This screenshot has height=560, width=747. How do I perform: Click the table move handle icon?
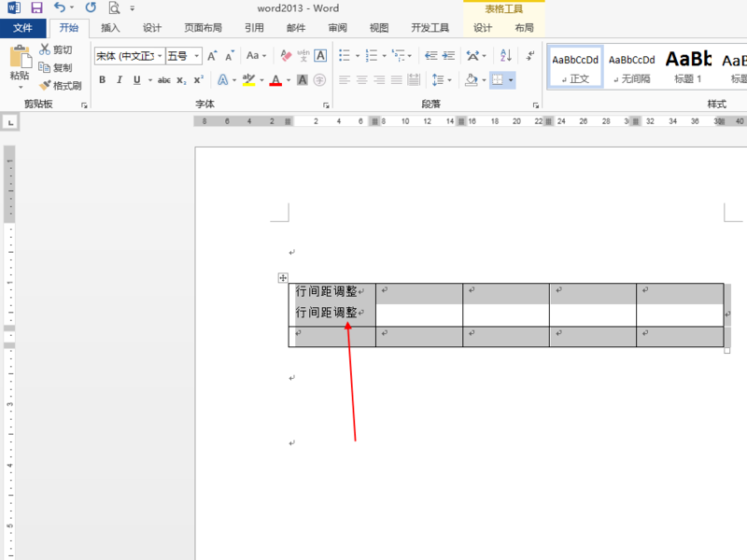[x=283, y=277]
